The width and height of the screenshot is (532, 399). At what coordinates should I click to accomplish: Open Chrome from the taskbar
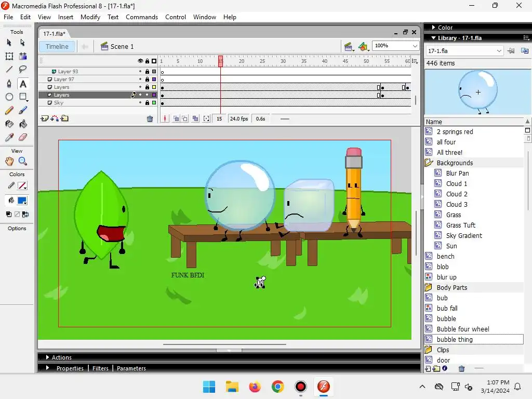point(278,387)
